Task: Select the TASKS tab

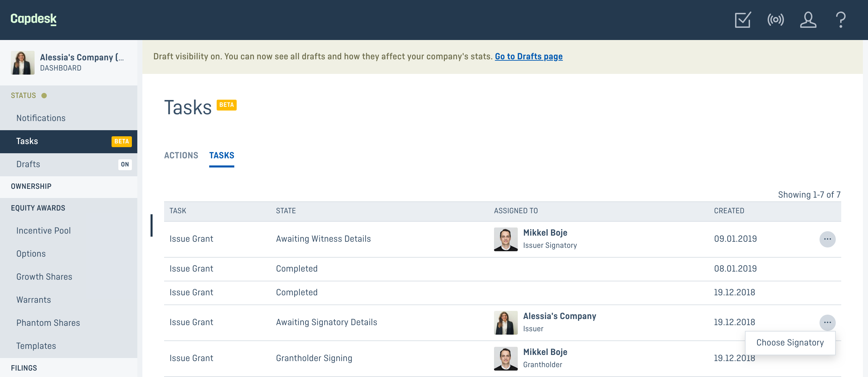Action: click(222, 156)
